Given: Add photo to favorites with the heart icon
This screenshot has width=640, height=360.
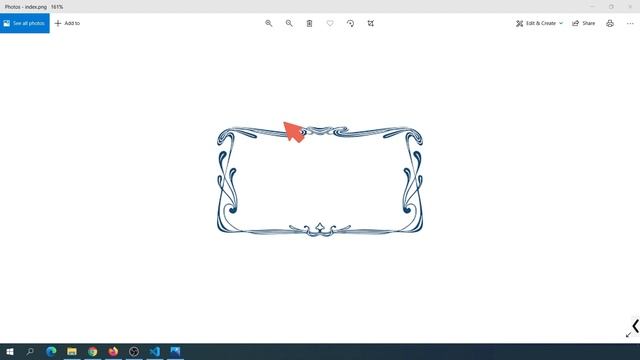Looking at the screenshot, I should [330, 23].
